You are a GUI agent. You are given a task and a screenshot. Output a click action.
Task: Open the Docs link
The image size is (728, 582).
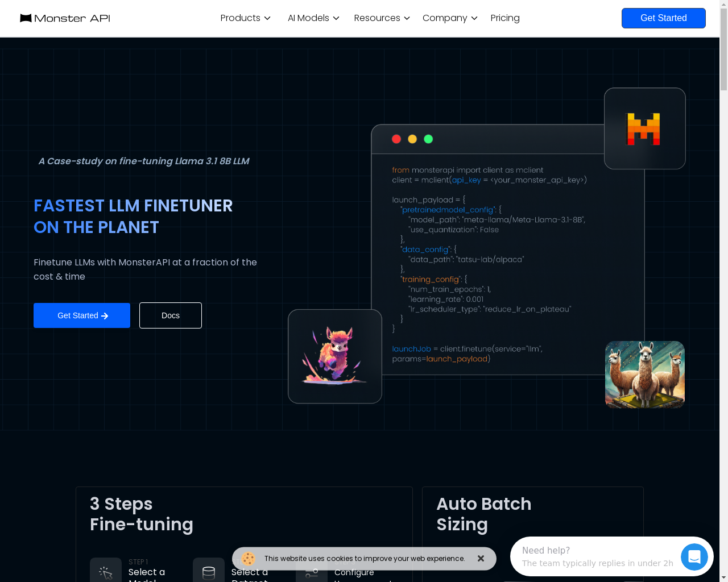(x=171, y=315)
